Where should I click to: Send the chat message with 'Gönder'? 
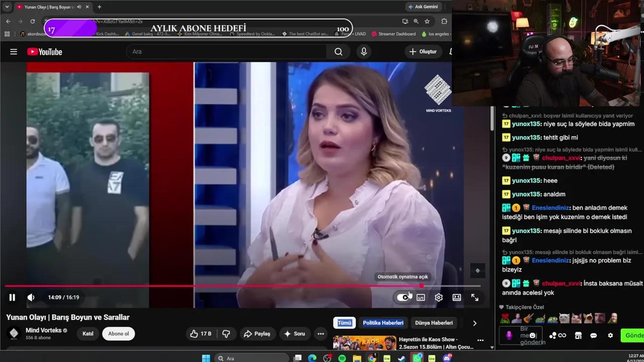[633, 335]
